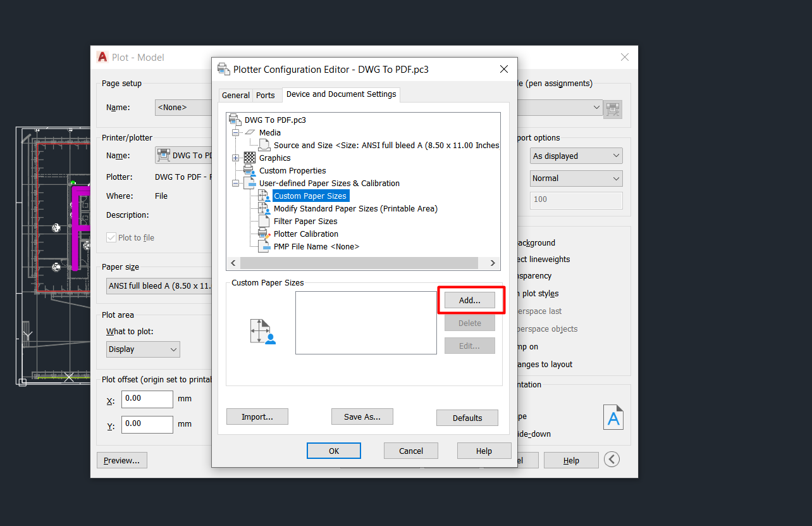Click the Media node icon in the tree
Viewport: 812px width, 526px height.
[250, 132]
